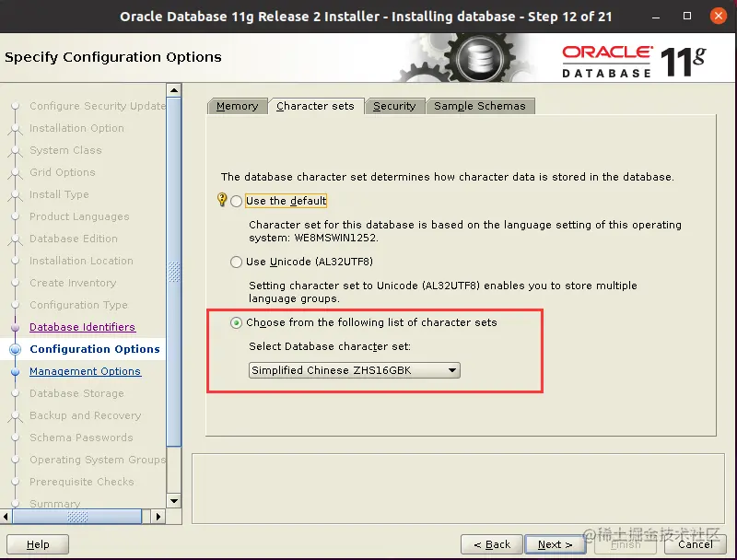This screenshot has width=737, height=560.
Task: Click the Database Edition step text
Action: [x=74, y=239]
